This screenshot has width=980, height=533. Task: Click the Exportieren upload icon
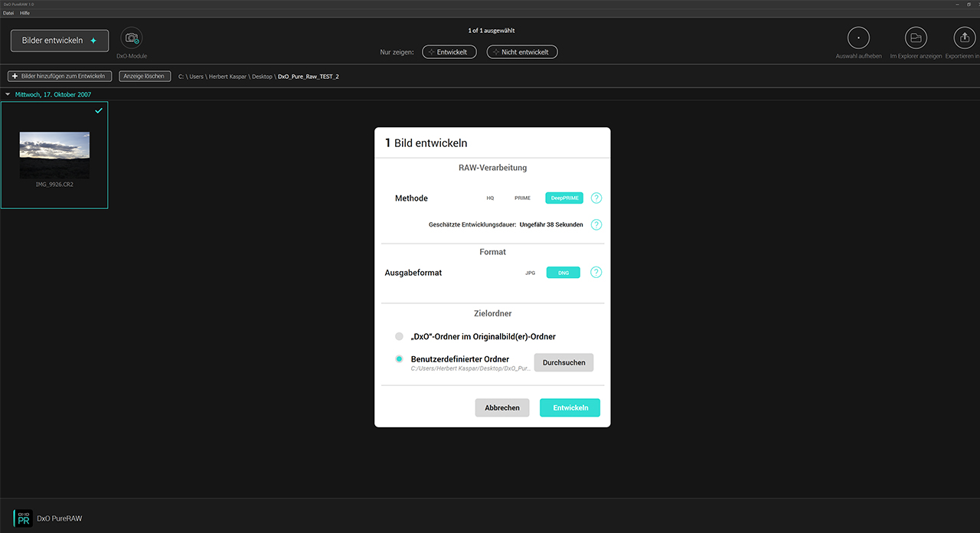coord(963,38)
